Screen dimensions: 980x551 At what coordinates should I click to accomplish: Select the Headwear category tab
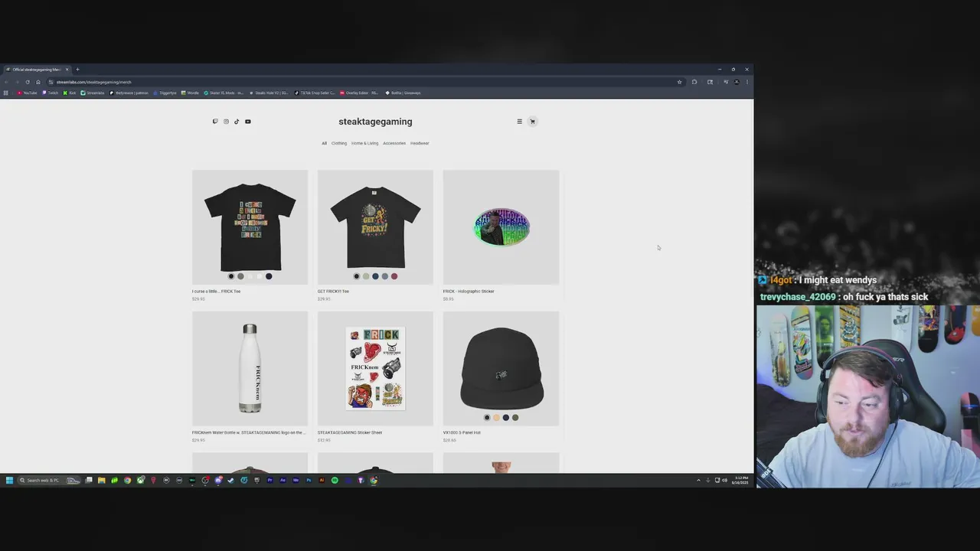pos(420,143)
